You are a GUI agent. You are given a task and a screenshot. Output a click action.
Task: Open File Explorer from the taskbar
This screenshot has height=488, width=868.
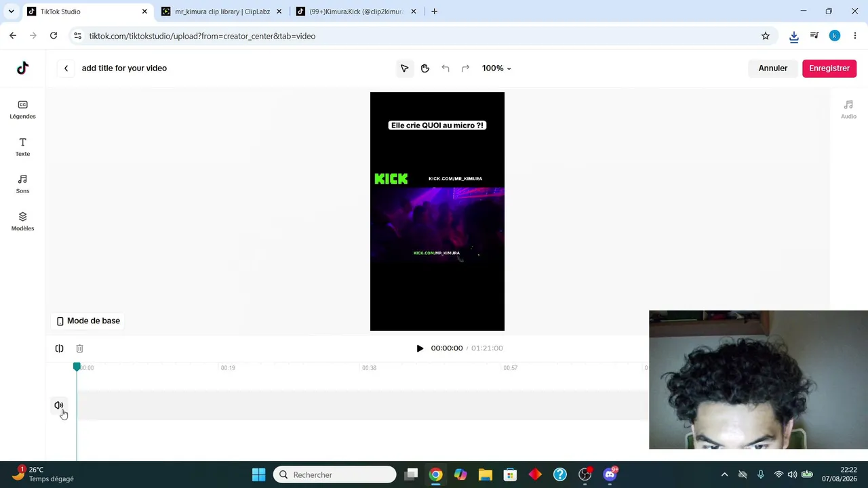(x=485, y=474)
